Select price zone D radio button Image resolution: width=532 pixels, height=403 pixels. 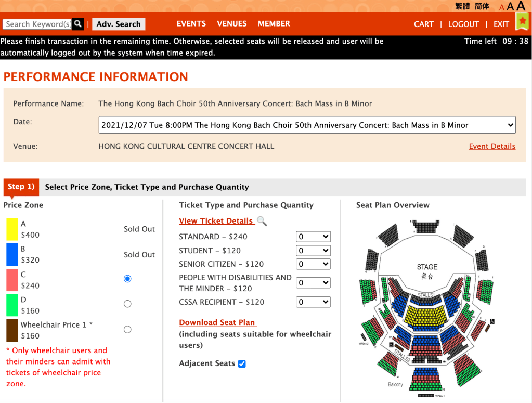coord(127,304)
